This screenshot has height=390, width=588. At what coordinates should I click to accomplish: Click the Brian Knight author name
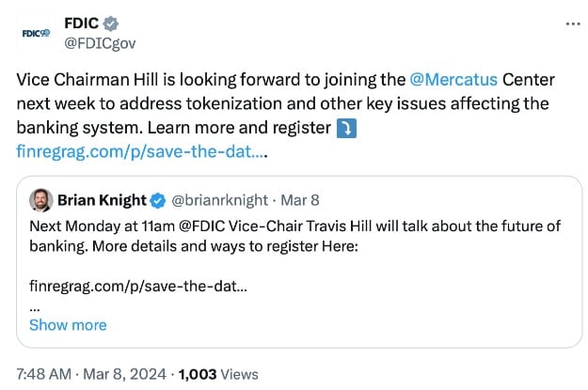point(102,200)
